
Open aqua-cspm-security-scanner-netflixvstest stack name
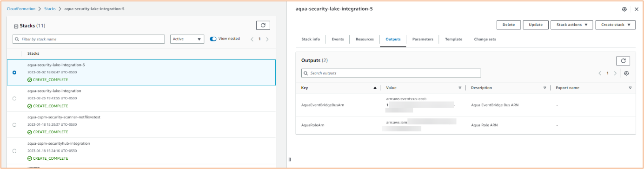[64, 117]
